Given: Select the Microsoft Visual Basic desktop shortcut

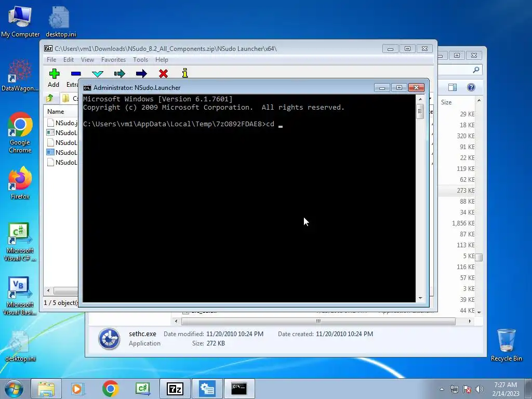Looking at the screenshot, I should [x=20, y=296].
